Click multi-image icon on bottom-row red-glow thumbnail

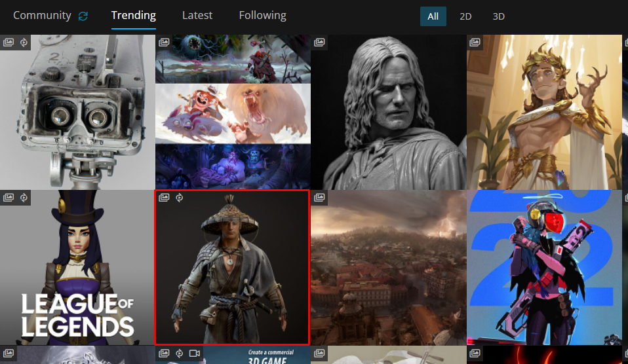(x=475, y=353)
